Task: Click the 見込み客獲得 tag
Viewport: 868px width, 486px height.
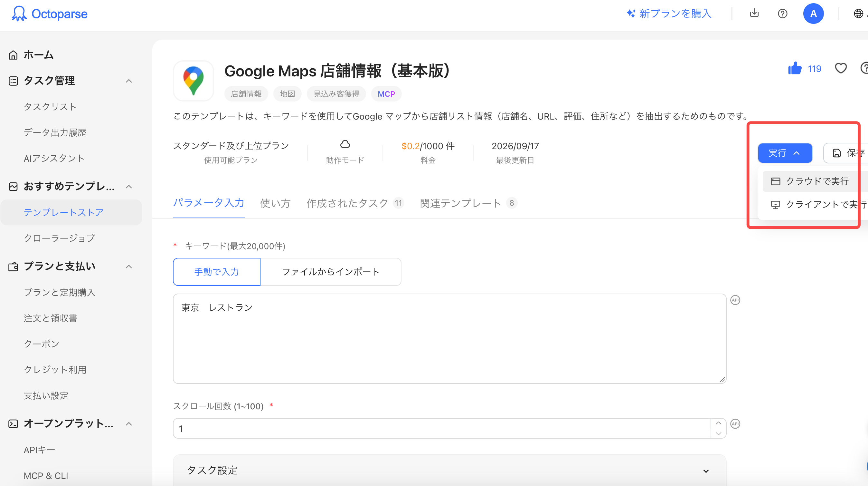Action: point(336,94)
